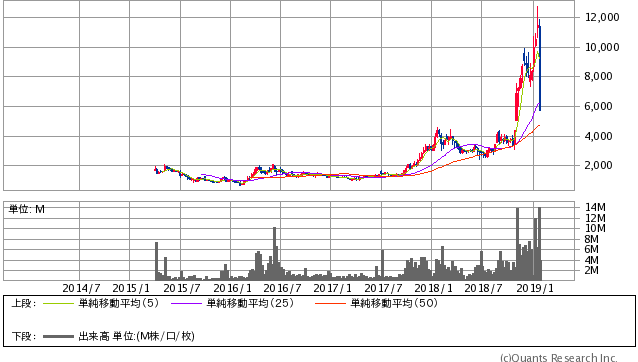Click the 単位: M label in volume chart
638x362 pixels.
pyautogui.click(x=27, y=209)
